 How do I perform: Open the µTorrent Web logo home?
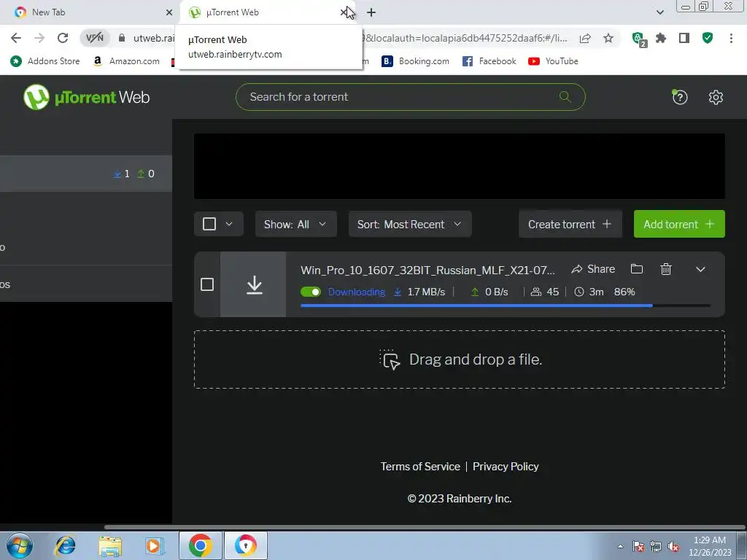click(86, 97)
